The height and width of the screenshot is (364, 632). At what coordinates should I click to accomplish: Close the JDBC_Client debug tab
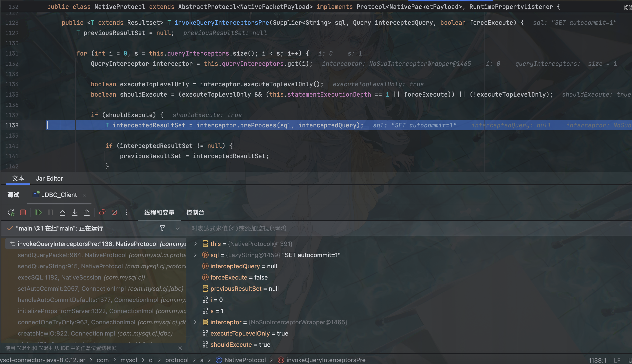[84, 195]
